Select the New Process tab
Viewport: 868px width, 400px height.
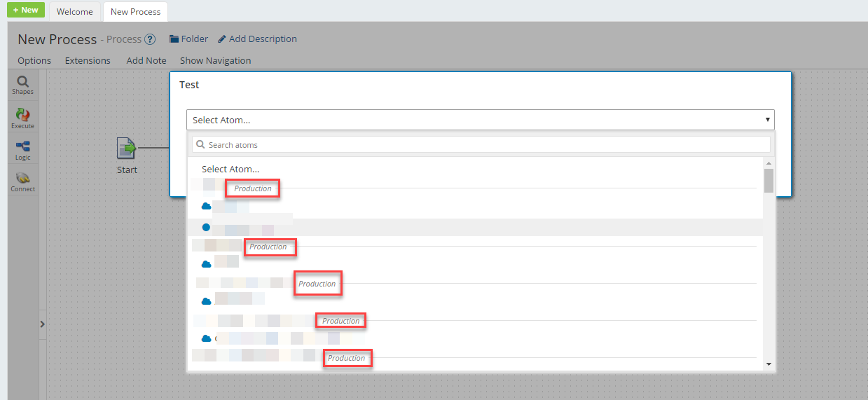point(135,11)
